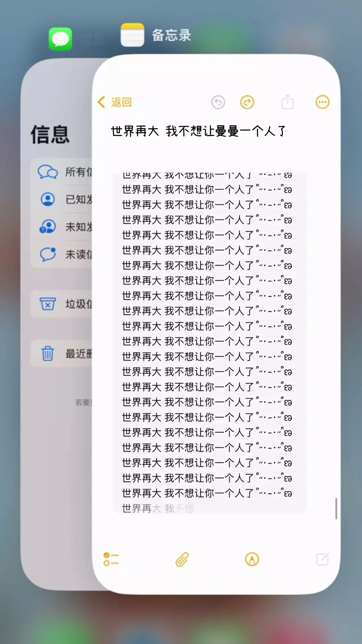362x644 pixels.
Task: Tap the 备忘录 app label
Action: click(x=171, y=35)
